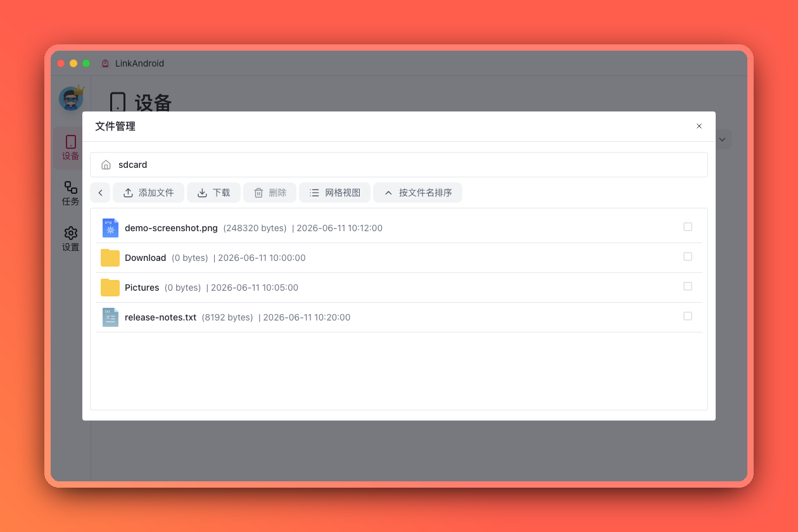
Task: Click the LinkAndroid title bar app icon
Action: point(106,63)
